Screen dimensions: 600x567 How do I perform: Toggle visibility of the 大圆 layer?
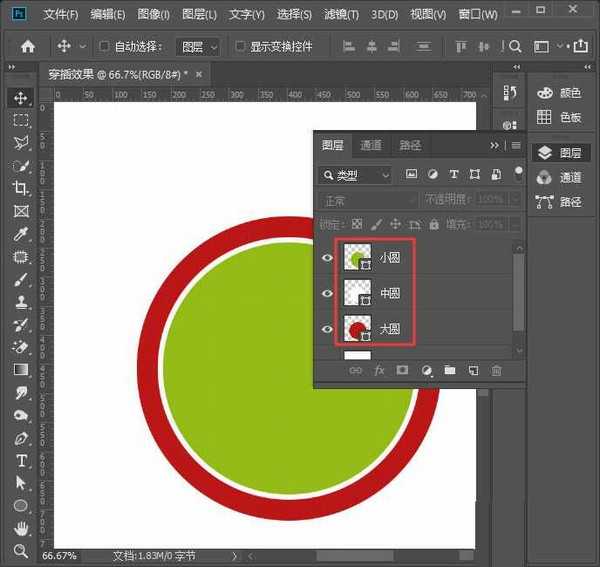(327, 329)
